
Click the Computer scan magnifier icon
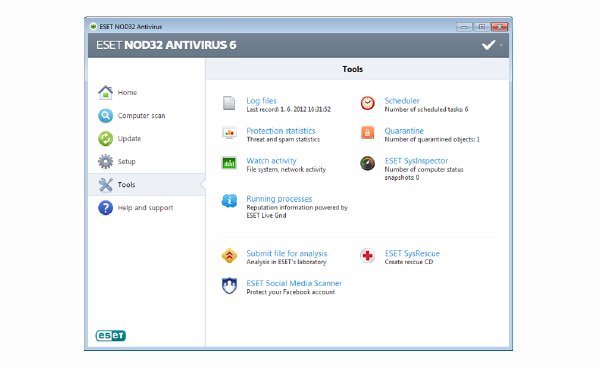[105, 116]
